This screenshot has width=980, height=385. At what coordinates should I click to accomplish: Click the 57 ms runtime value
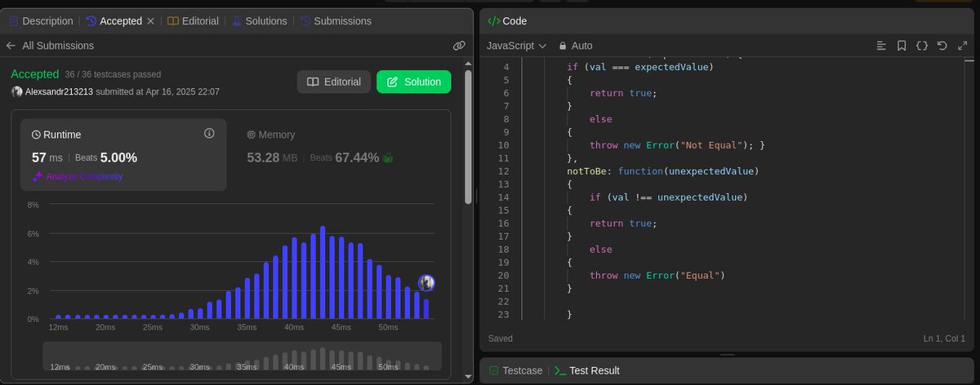pyautogui.click(x=47, y=157)
